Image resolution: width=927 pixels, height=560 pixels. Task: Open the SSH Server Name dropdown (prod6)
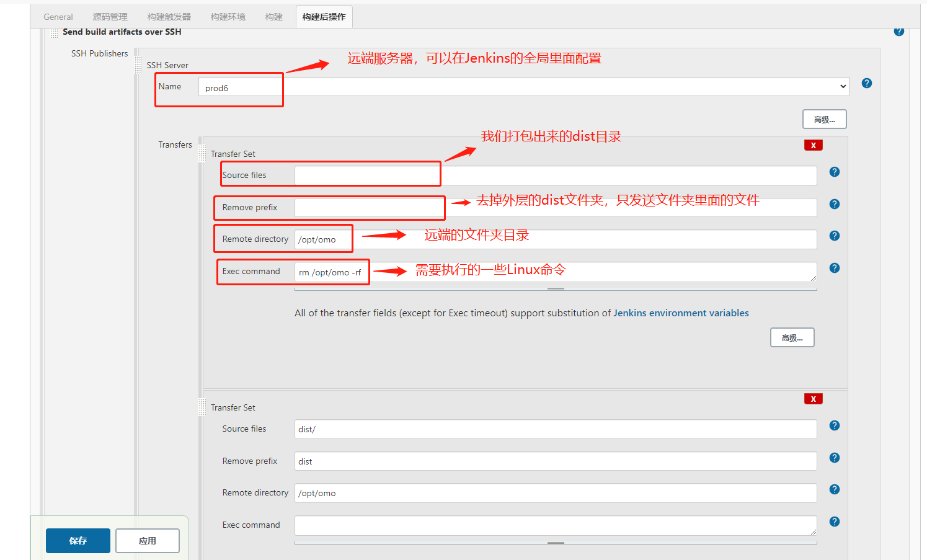523,87
